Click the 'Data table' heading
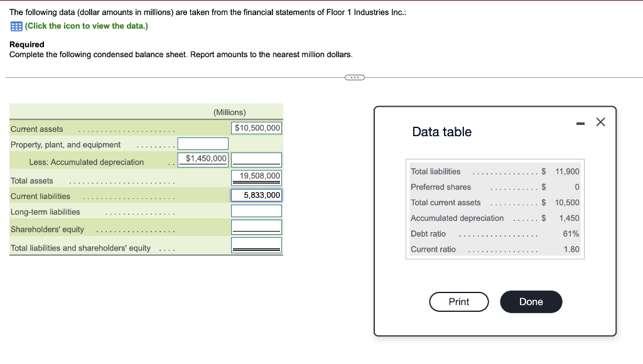The image size is (643, 364). (441, 132)
